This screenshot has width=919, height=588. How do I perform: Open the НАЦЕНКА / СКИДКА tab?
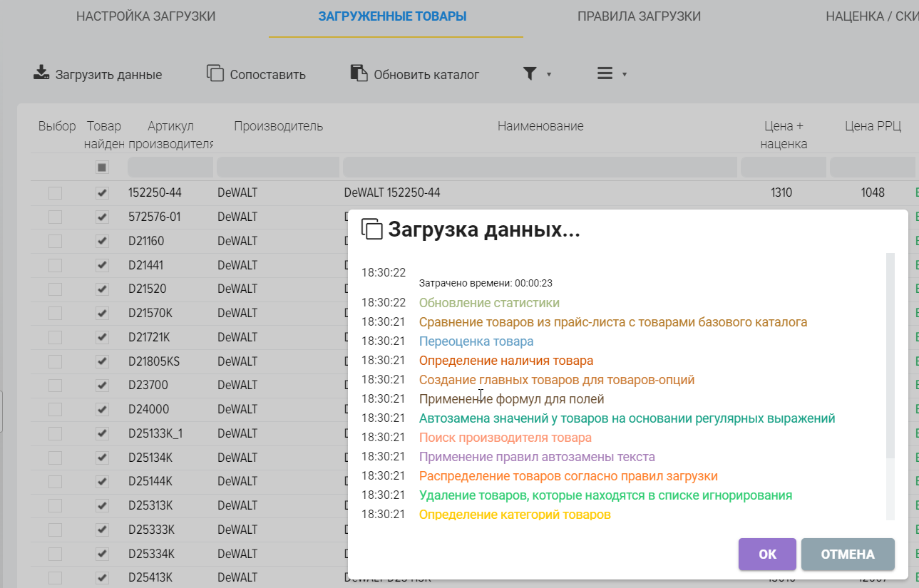tap(872, 16)
